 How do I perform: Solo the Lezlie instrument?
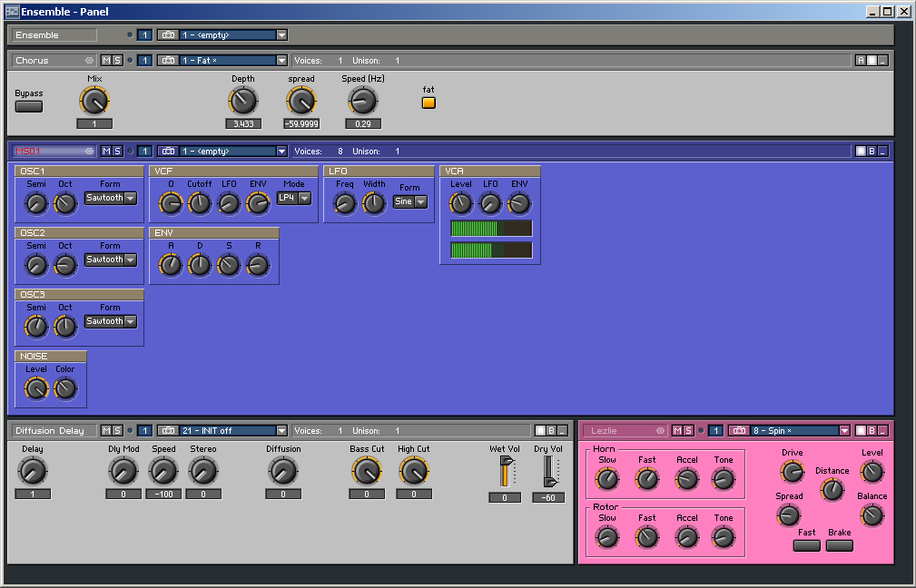coord(688,430)
